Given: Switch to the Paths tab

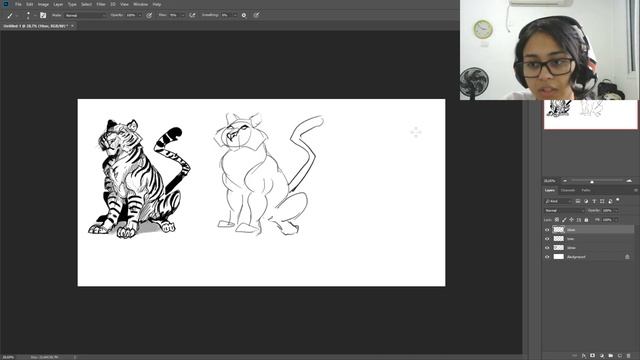Looking at the screenshot, I should point(586,190).
